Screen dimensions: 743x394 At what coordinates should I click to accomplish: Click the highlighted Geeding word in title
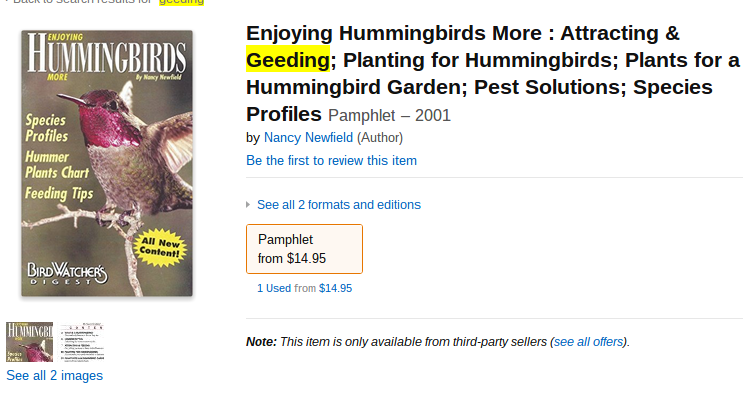point(288,60)
